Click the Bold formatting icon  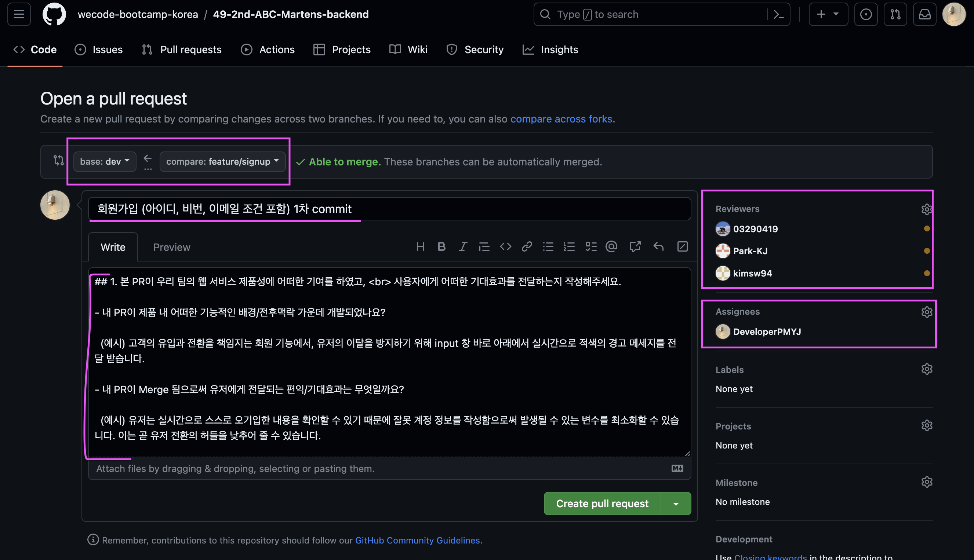pyautogui.click(x=441, y=246)
